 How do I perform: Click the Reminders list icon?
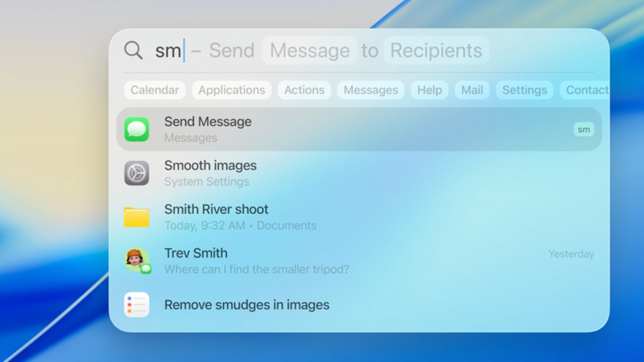pos(137,305)
